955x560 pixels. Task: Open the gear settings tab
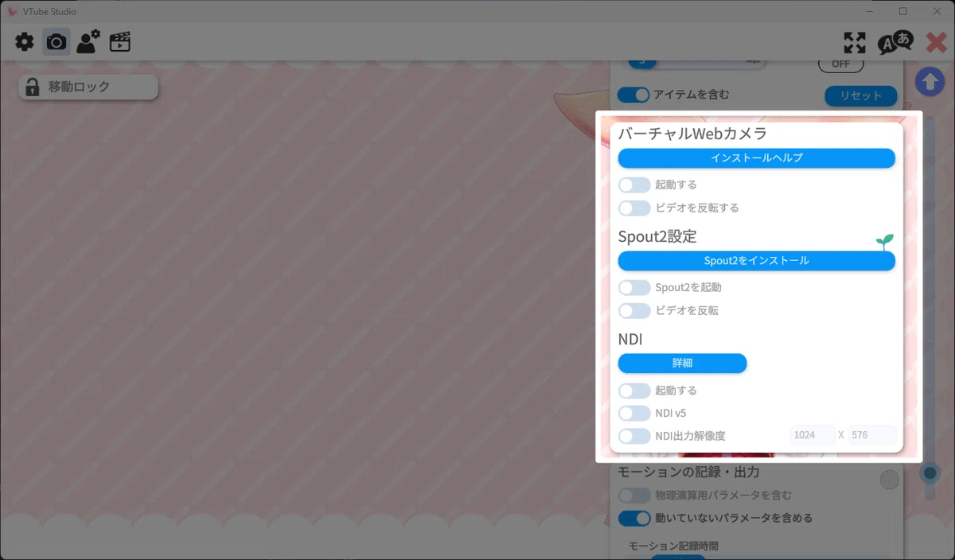[x=25, y=42]
